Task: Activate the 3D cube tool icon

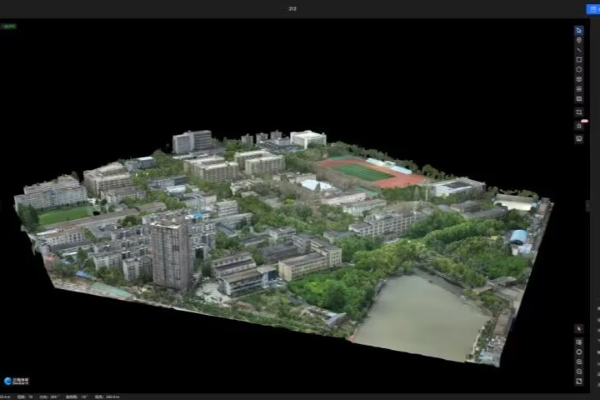Action: coord(579,80)
